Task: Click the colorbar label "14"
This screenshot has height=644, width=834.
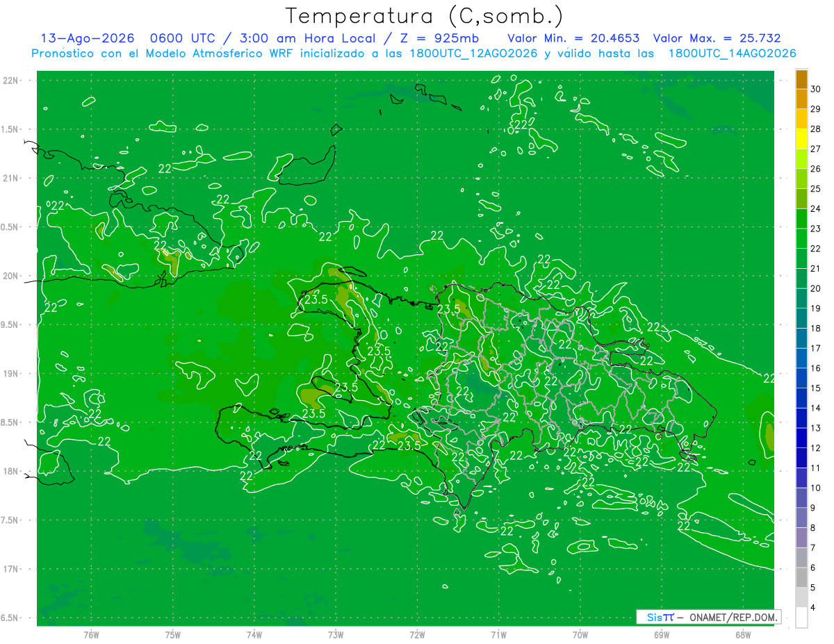Action: 815,408
